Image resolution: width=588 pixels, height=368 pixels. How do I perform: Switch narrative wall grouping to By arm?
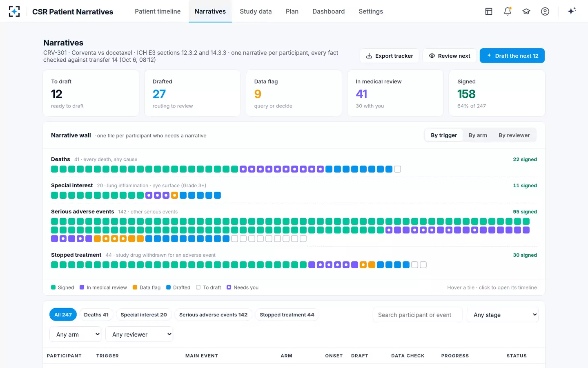[x=478, y=135]
